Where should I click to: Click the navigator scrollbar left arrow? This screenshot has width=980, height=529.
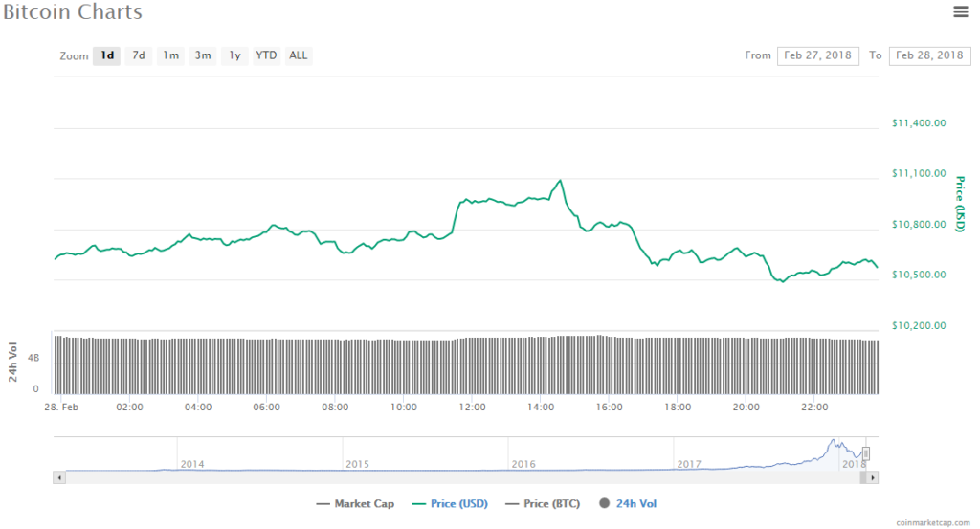click(59, 476)
